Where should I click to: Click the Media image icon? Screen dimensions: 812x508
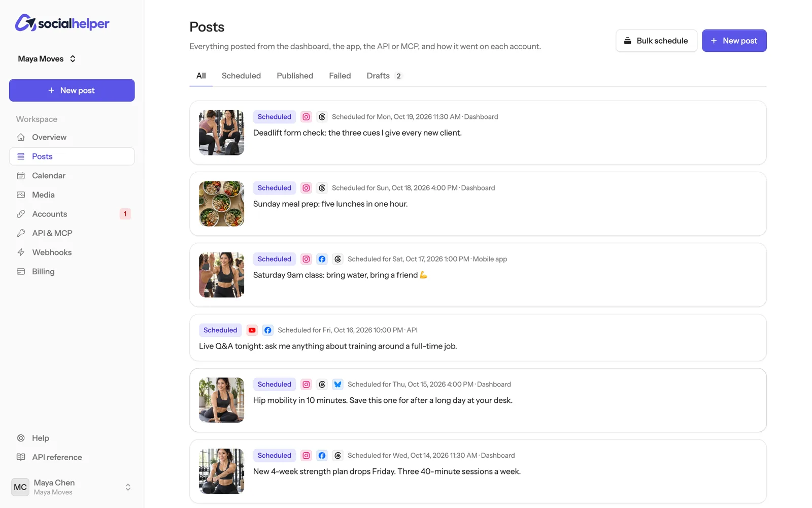(x=21, y=195)
